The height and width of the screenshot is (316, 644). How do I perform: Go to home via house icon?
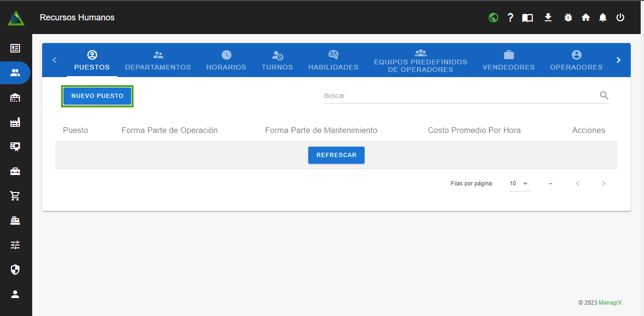[x=586, y=18]
